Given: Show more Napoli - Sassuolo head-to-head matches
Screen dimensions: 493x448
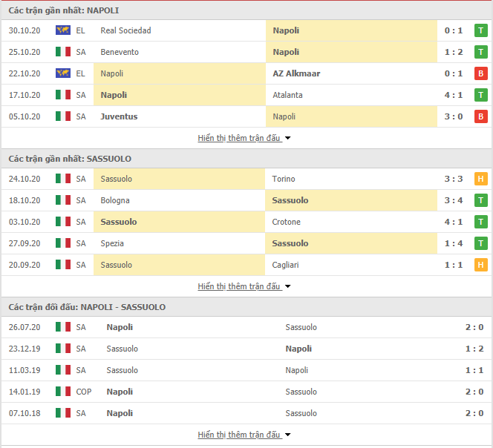Looking at the screenshot, I should coord(244,435).
